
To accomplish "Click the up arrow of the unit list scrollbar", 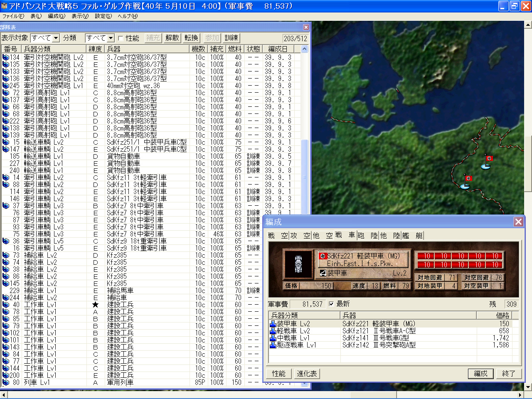I will tap(304, 48).
